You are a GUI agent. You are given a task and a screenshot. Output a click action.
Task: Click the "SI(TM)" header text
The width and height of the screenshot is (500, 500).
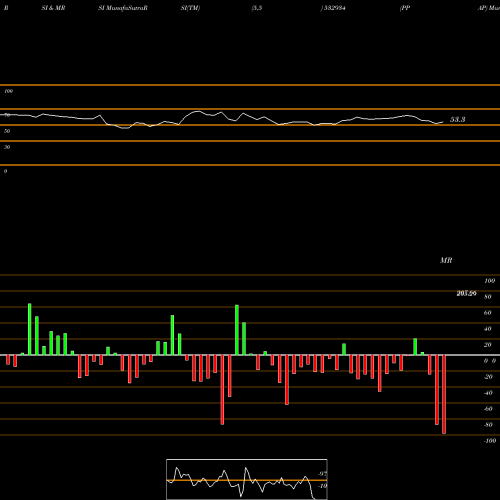tap(190, 8)
